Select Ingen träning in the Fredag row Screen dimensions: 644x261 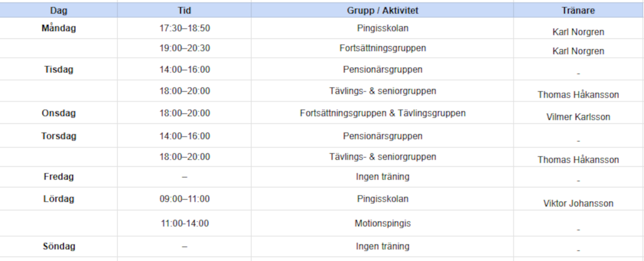[383, 177]
